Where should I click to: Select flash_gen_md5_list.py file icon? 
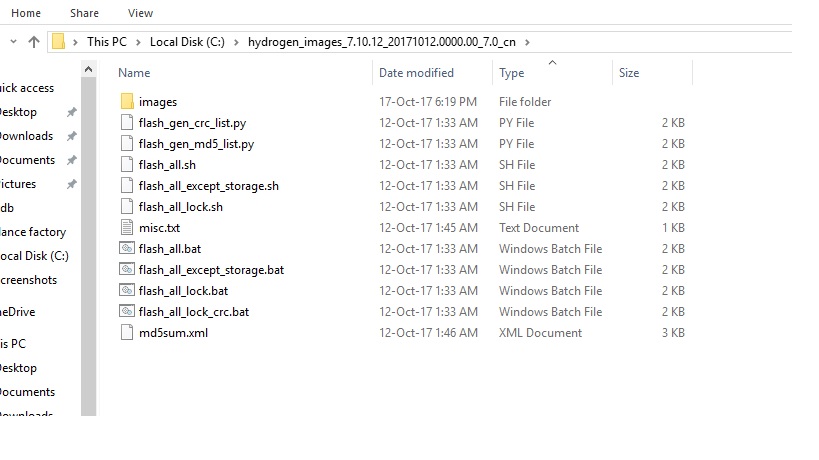coord(127,144)
